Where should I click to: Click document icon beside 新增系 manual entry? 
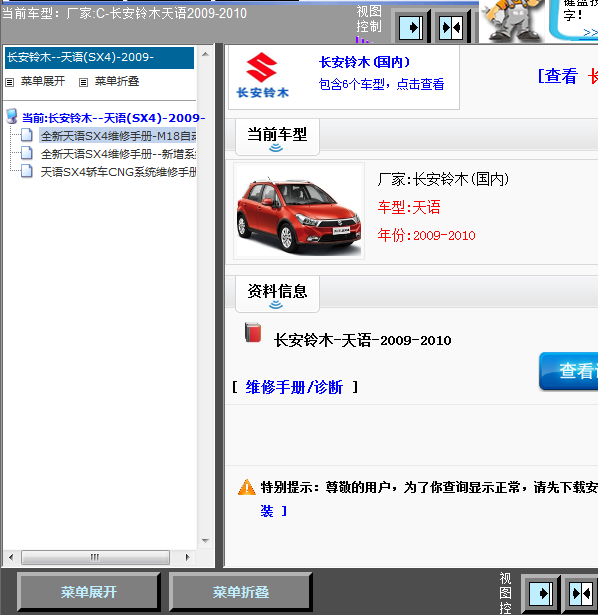tap(27, 153)
